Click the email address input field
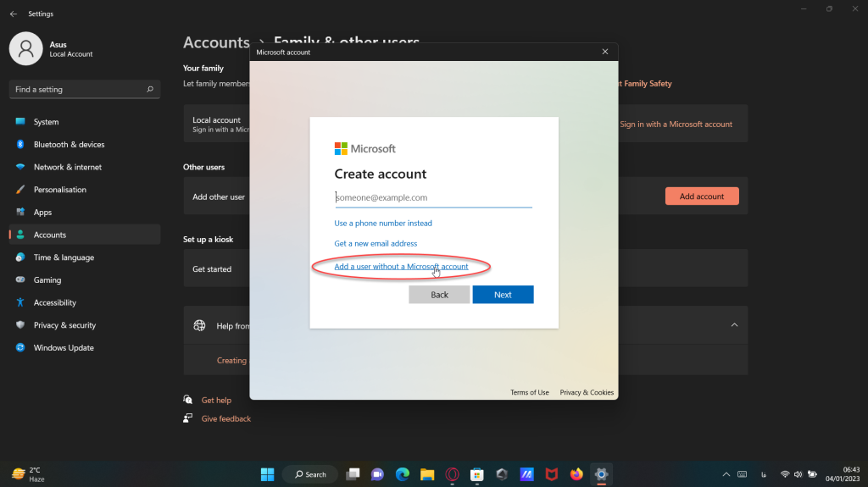Image resolution: width=868 pixels, height=487 pixels. click(433, 198)
